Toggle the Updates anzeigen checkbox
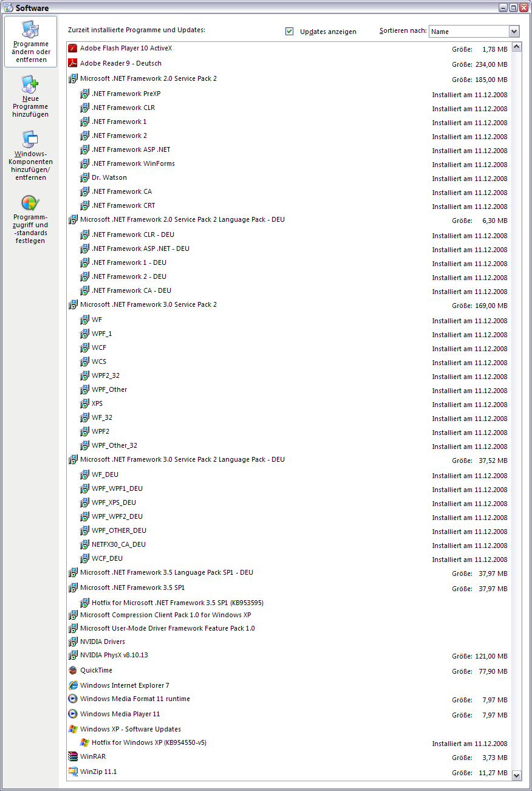Screen dimensions: 532x791 [x=290, y=31]
